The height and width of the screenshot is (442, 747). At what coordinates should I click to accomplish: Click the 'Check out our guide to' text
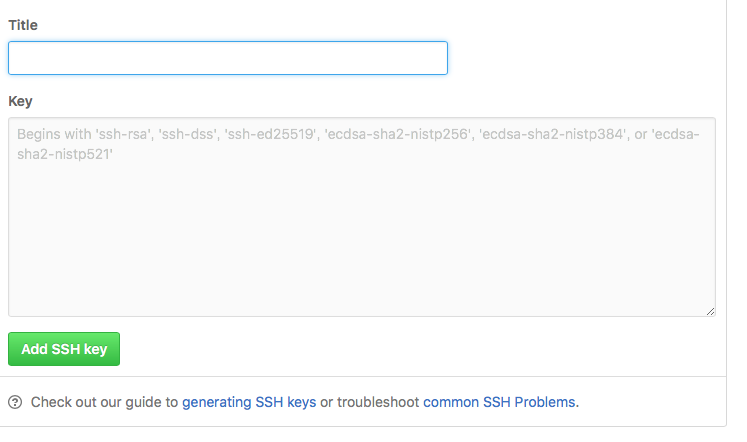click(104, 403)
